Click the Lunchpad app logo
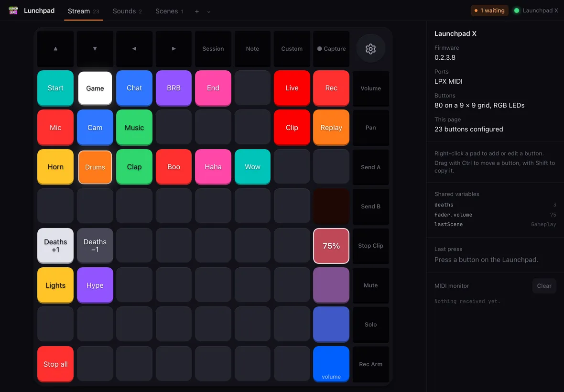This screenshot has height=392, width=564. [13, 11]
